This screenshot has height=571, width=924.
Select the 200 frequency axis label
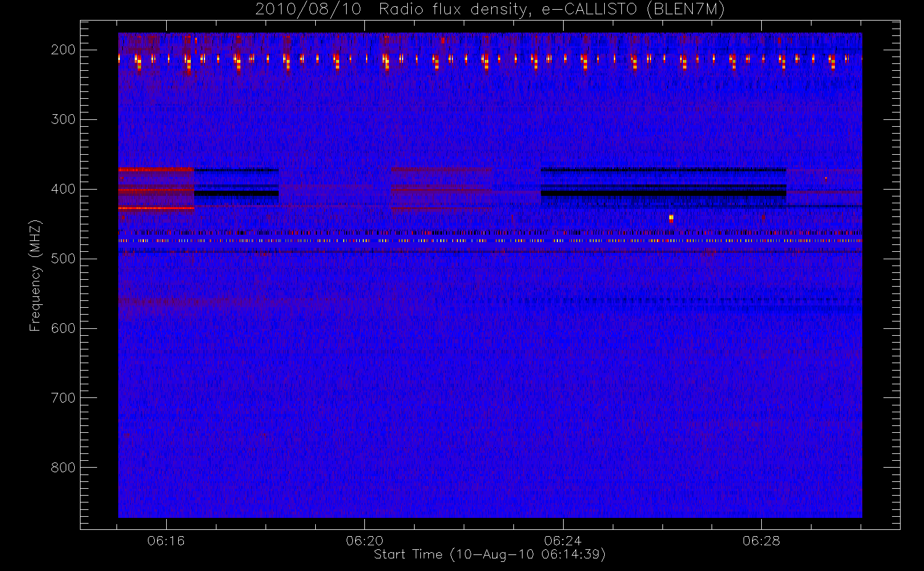pyautogui.click(x=63, y=50)
